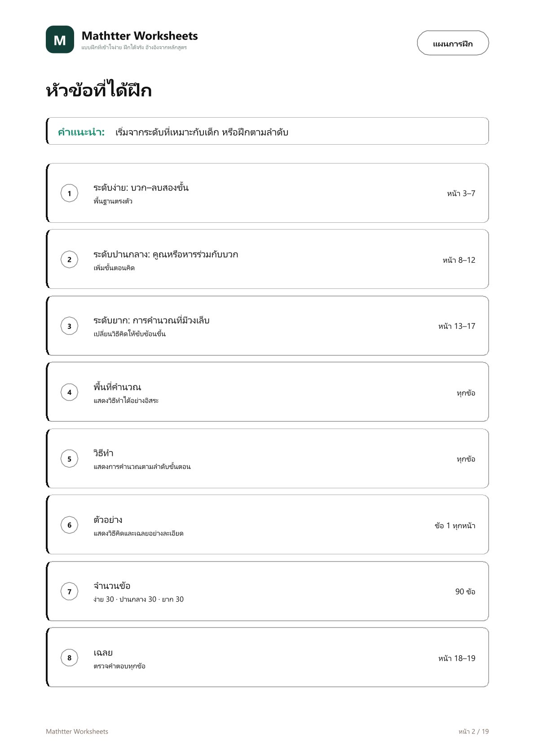Click the หน้า 8–12 page reference

(x=459, y=260)
